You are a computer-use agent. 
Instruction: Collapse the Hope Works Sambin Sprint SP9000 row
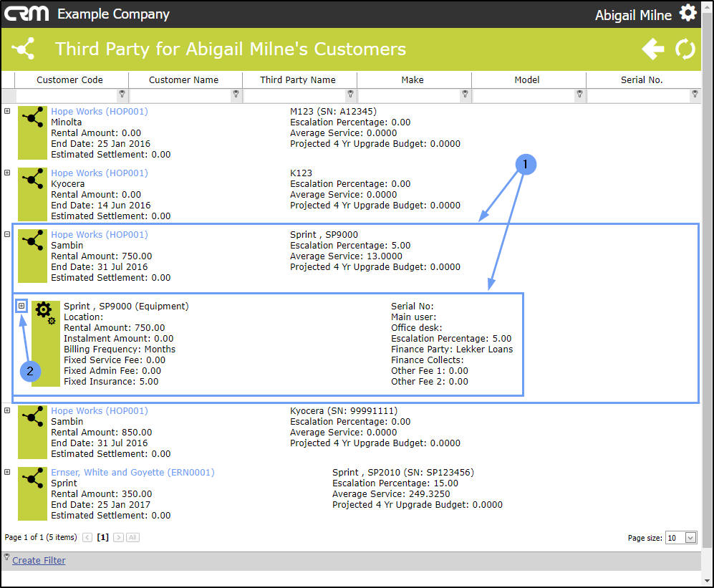[7, 234]
